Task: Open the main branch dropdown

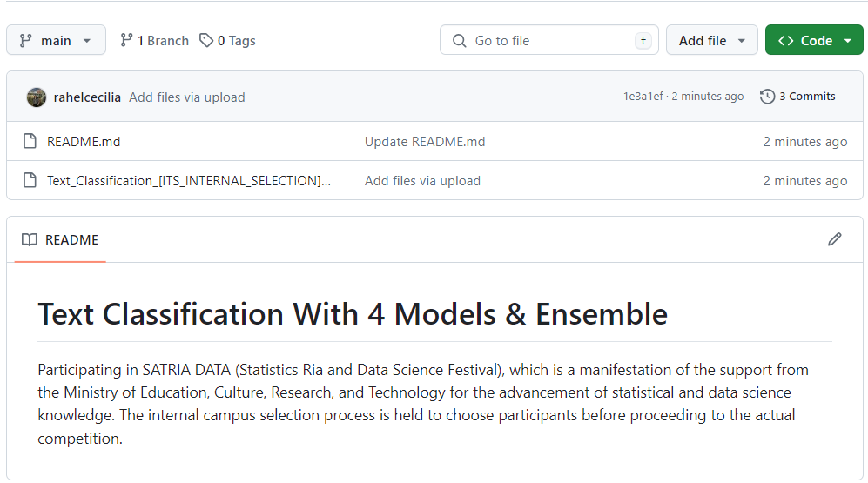Action: coord(56,40)
